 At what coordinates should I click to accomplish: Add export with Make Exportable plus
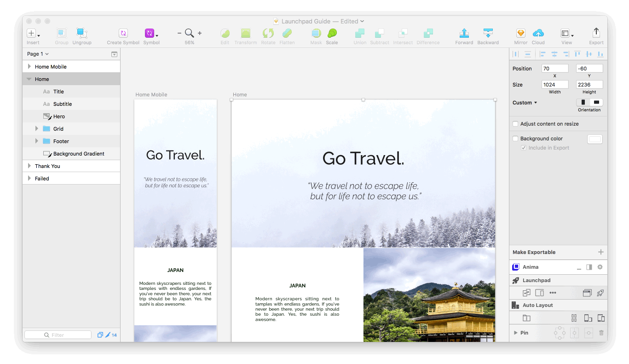[x=600, y=252]
